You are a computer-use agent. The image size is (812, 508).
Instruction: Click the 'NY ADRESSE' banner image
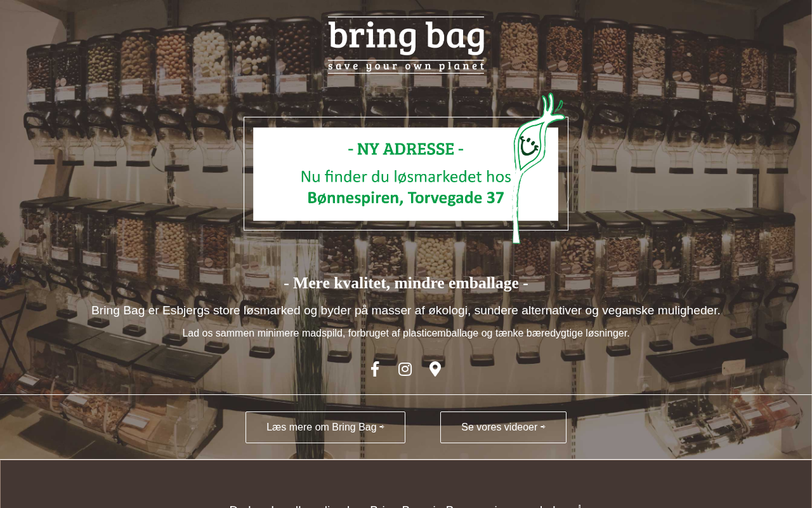pyautogui.click(x=406, y=174)
